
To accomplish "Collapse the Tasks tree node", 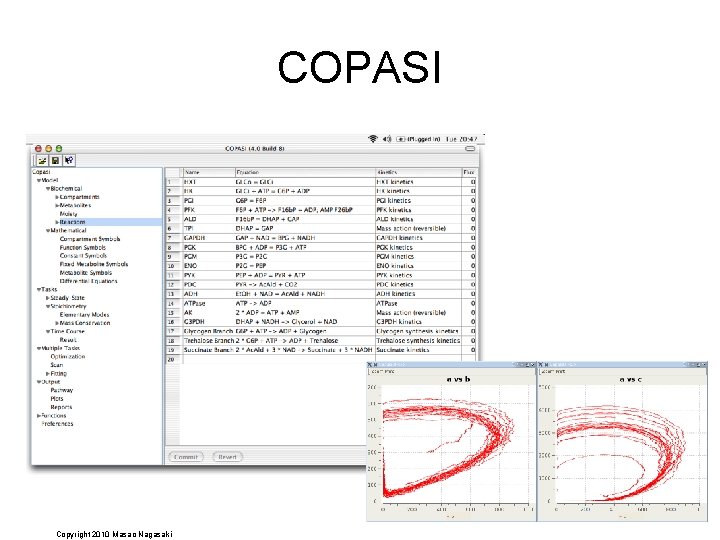I will [39, 289].
